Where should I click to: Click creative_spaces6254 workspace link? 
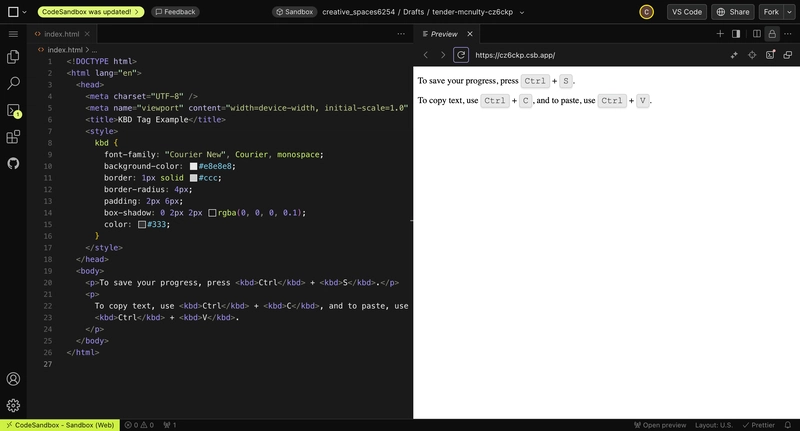358,12
